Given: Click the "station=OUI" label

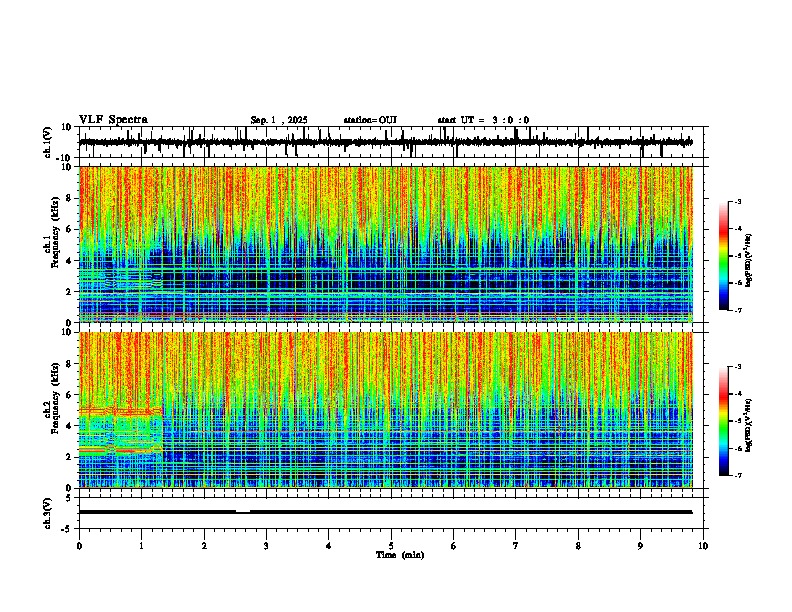Looking at the screenshot, I should click(370, 120).
